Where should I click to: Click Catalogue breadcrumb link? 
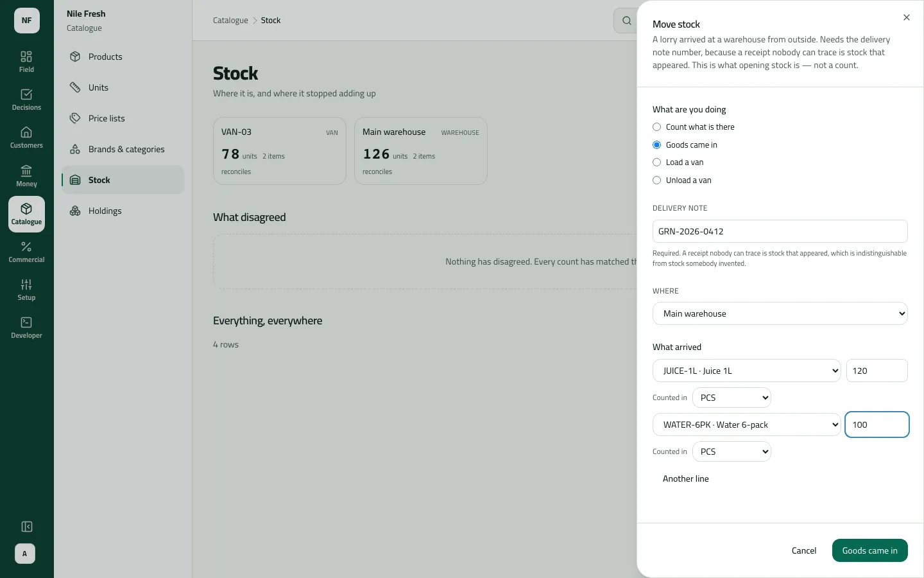(230, 21)
